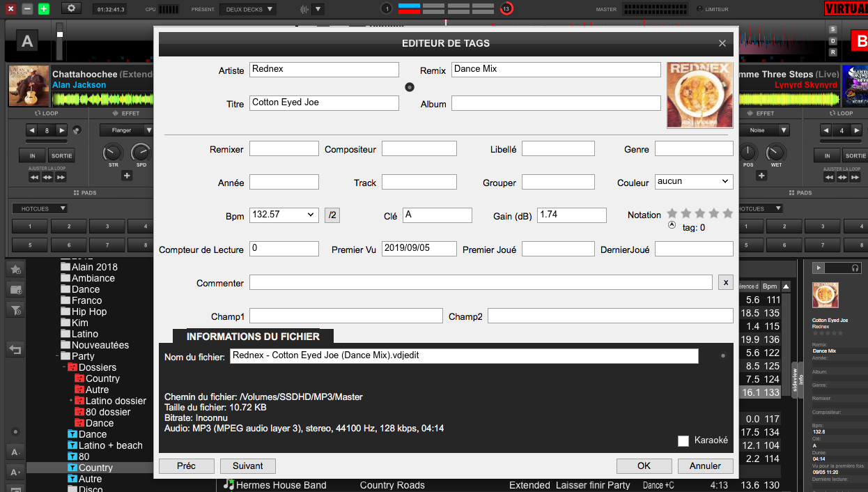Click the OK button in tag editor
Viewport: 868px width, 492px height.
(x=644, y=466)
